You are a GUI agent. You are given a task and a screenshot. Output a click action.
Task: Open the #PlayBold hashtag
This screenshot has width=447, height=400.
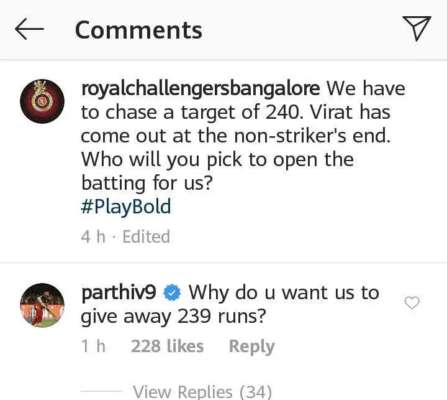[x=126, y=206]
